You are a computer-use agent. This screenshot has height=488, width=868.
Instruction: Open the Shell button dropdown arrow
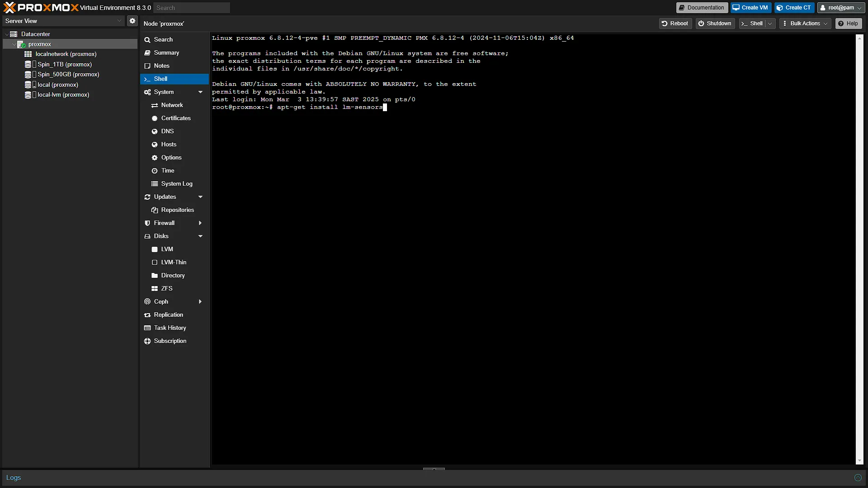click(x=770, y=23)
